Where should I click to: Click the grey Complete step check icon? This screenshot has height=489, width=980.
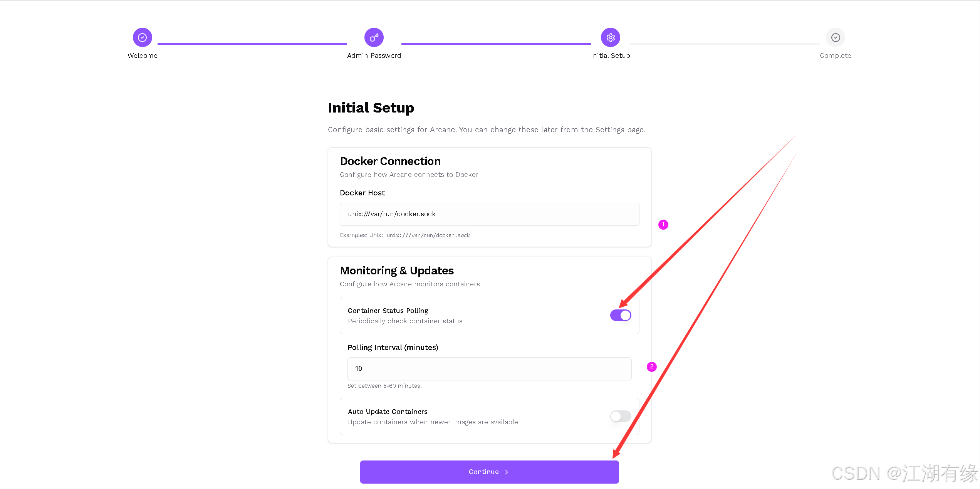836,37
